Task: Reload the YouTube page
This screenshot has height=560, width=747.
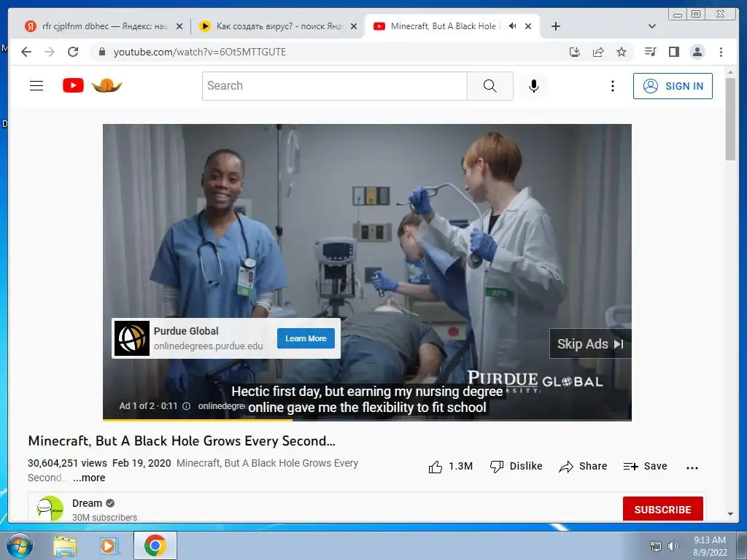Action: [73, 52]
